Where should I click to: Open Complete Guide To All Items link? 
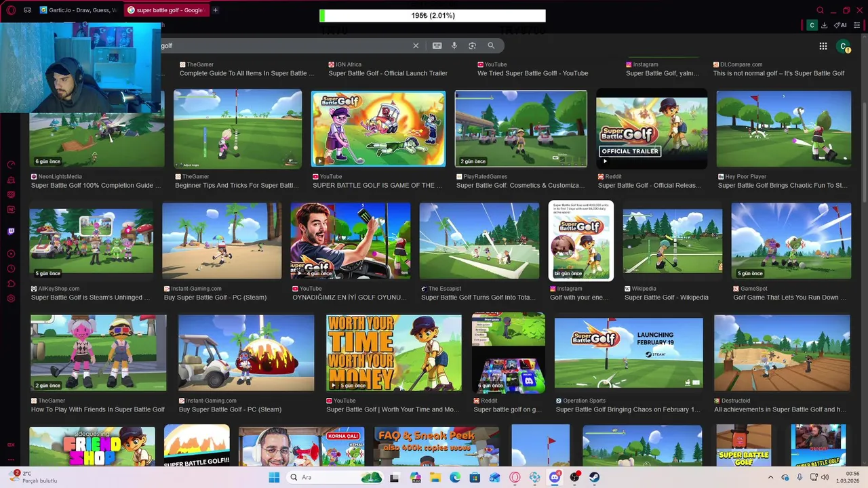click(x=247, y=73)
